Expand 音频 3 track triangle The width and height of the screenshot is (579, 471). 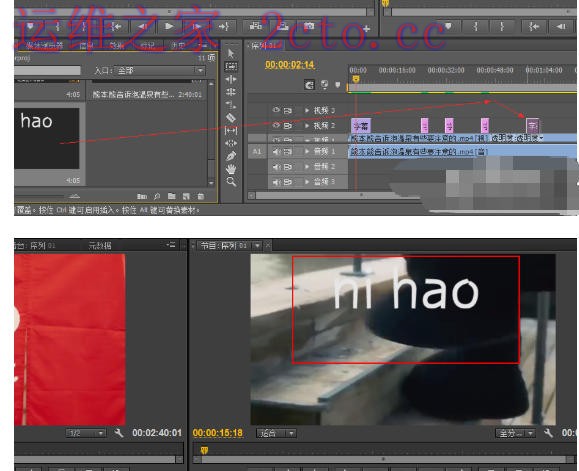click(x=307, y=182)
